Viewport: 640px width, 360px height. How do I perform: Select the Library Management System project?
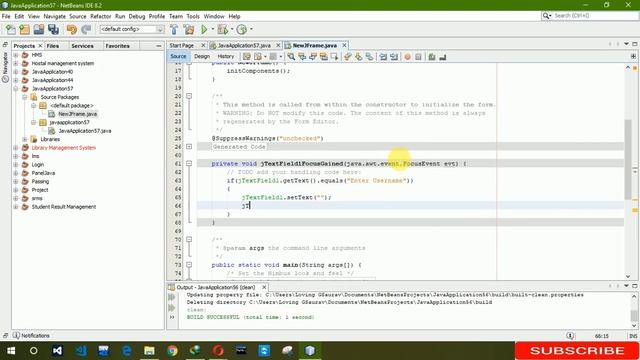point(64,148)
